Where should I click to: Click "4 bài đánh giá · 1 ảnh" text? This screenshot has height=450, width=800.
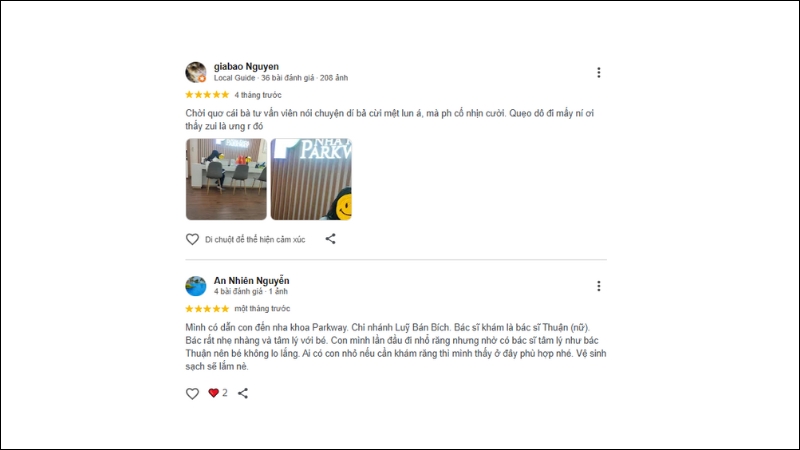pos(251,291)
